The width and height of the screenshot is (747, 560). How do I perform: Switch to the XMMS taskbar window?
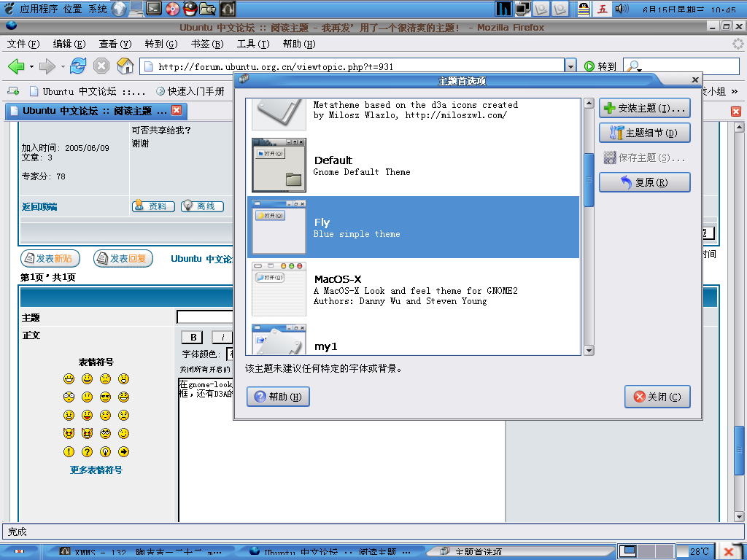click(x=139, y=552)
